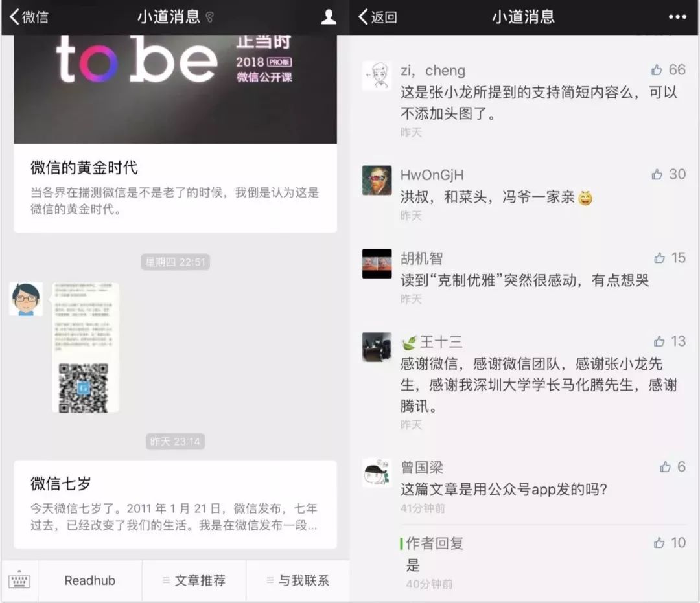Tap the back arrow to 微信
The height and width of the screenshot is (603, 700).
[x=29, y=17]
